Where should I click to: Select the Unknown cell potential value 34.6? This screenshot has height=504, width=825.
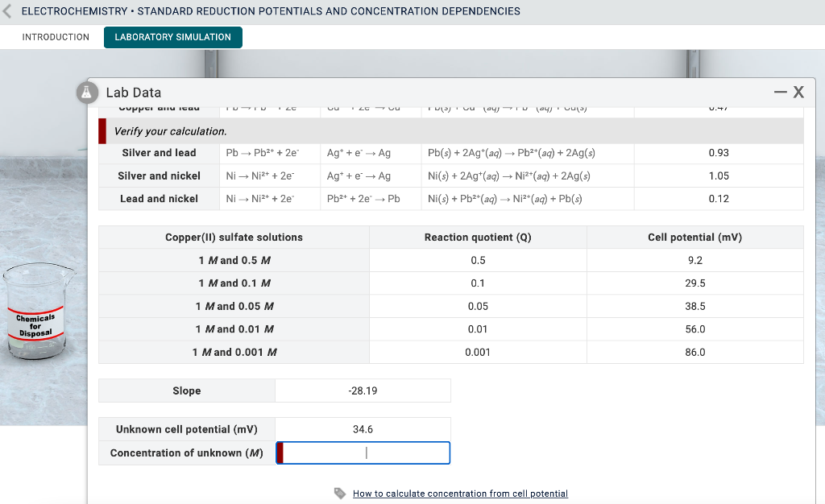(x=363, y=429)
